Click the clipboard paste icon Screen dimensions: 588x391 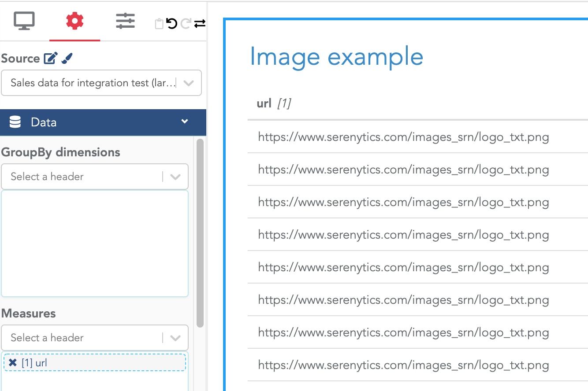pyautogui.click(x=159, y=24)
